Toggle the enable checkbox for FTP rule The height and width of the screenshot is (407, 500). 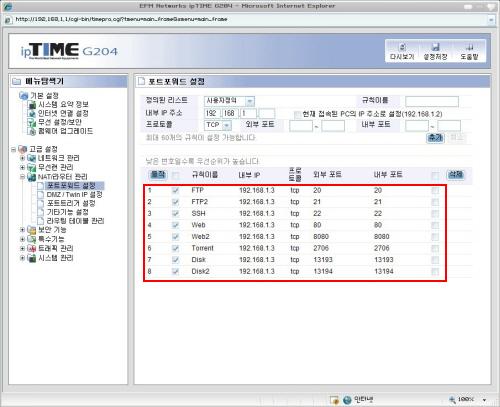tap(175, 191)
